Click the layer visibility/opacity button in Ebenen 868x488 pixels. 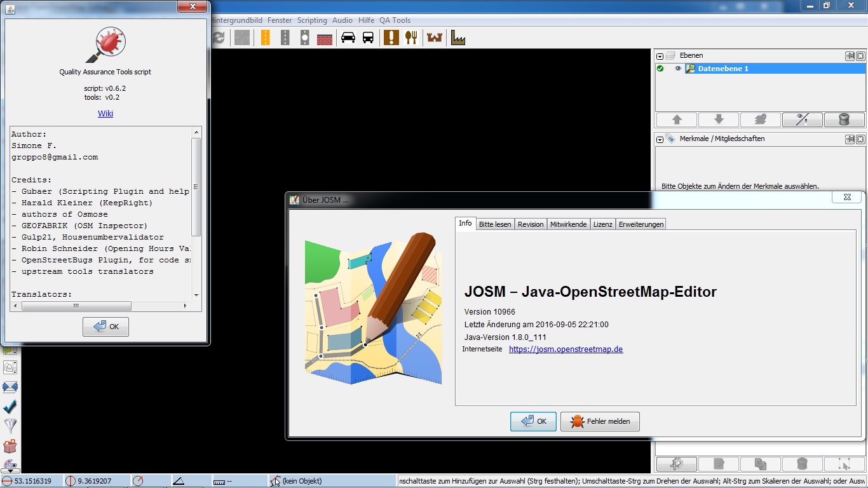pos(802,119)
